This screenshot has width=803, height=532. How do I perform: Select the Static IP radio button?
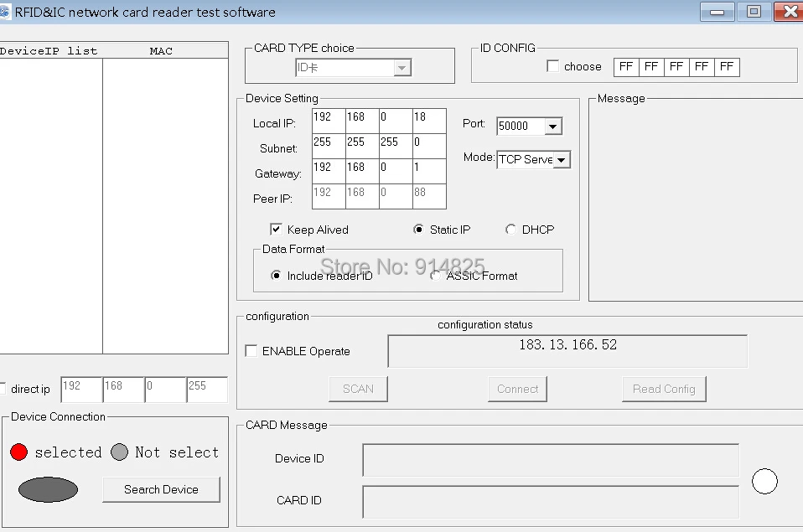418,230
